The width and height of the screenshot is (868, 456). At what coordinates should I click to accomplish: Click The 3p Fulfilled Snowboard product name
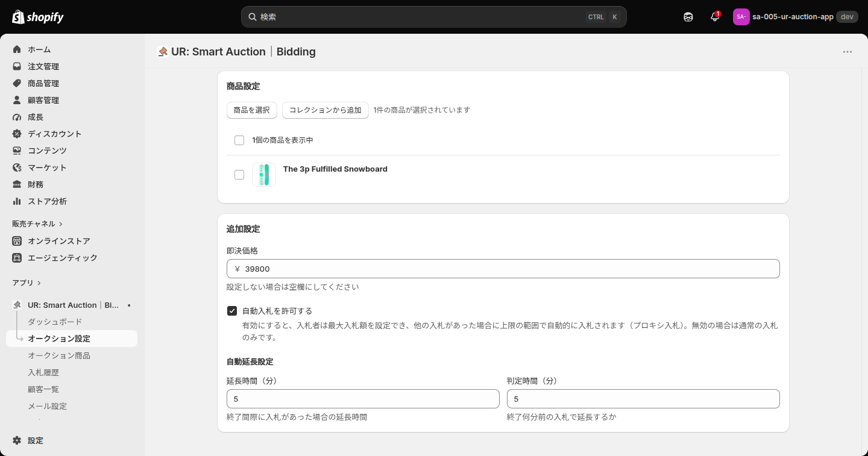tap(335, 169)
